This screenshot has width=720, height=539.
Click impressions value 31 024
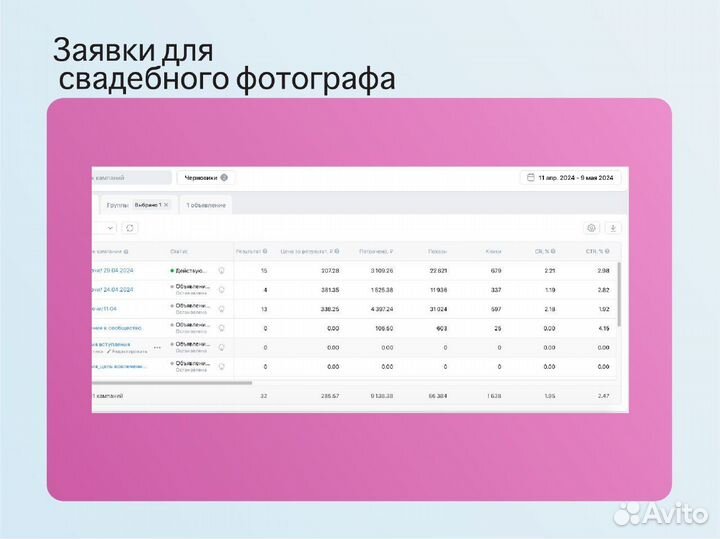438,309
